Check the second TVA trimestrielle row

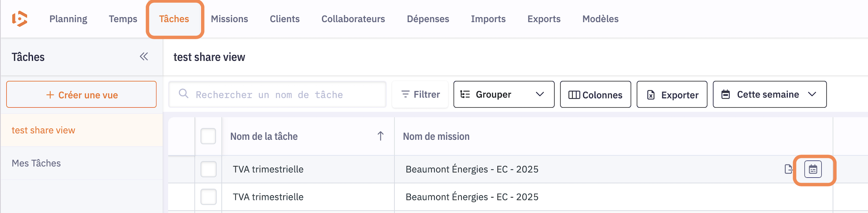(x=208, y=197)
